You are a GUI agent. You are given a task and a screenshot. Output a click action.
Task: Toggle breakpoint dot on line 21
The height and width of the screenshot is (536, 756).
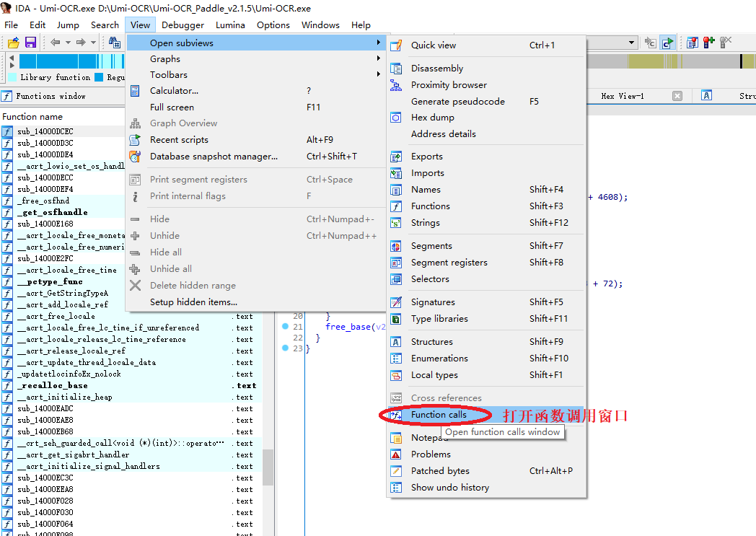click(285, 326)
